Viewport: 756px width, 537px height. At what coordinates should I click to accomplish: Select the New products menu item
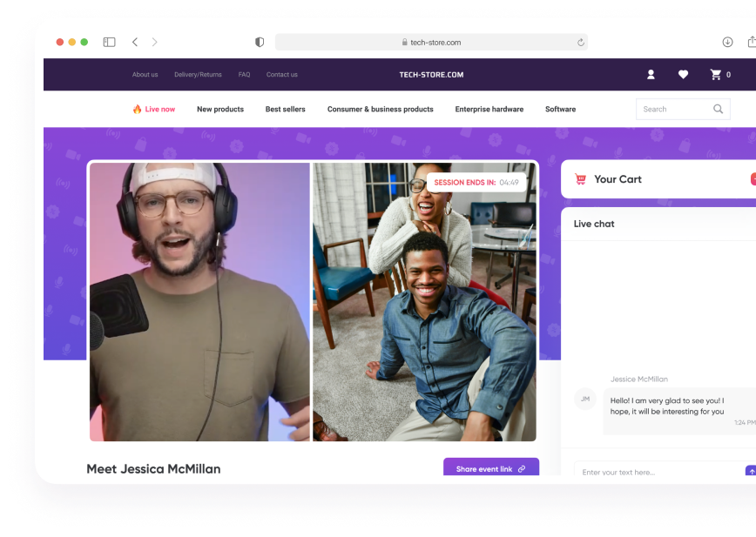(220, 110)
